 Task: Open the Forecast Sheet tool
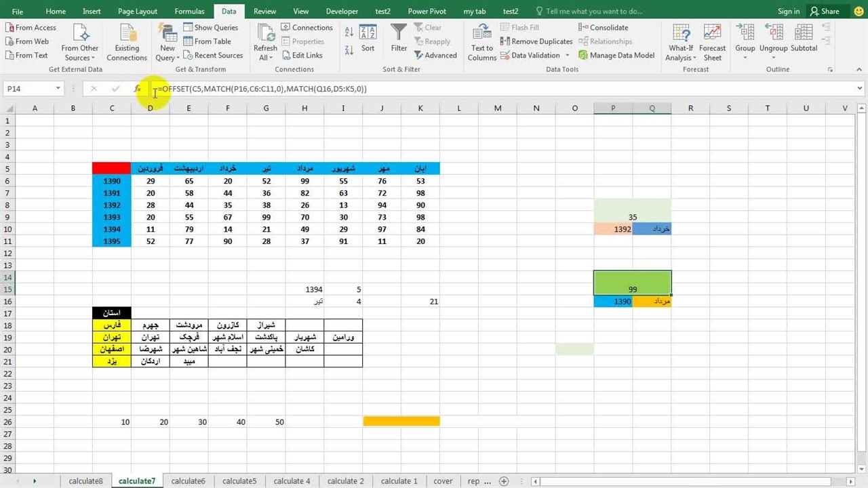click(x=712, y=42)
